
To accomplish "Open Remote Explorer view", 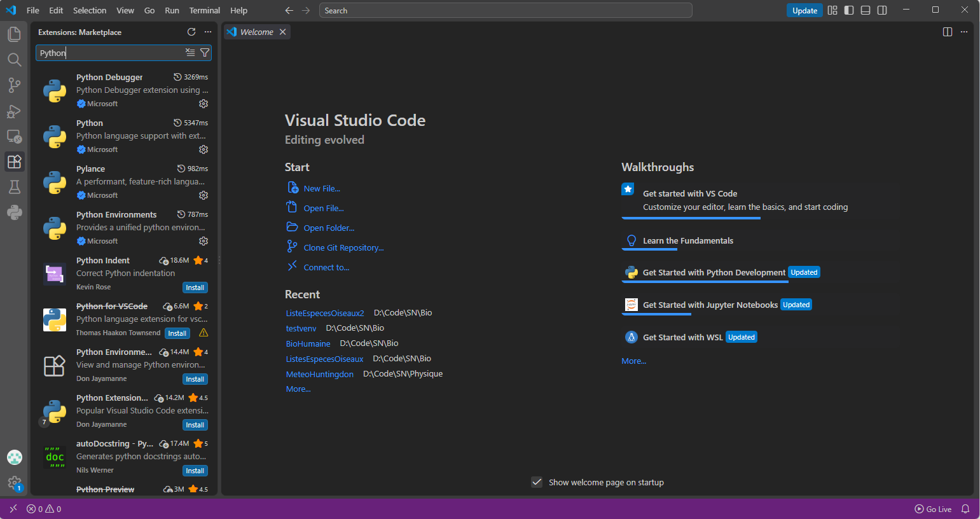I will coord(15,137).
